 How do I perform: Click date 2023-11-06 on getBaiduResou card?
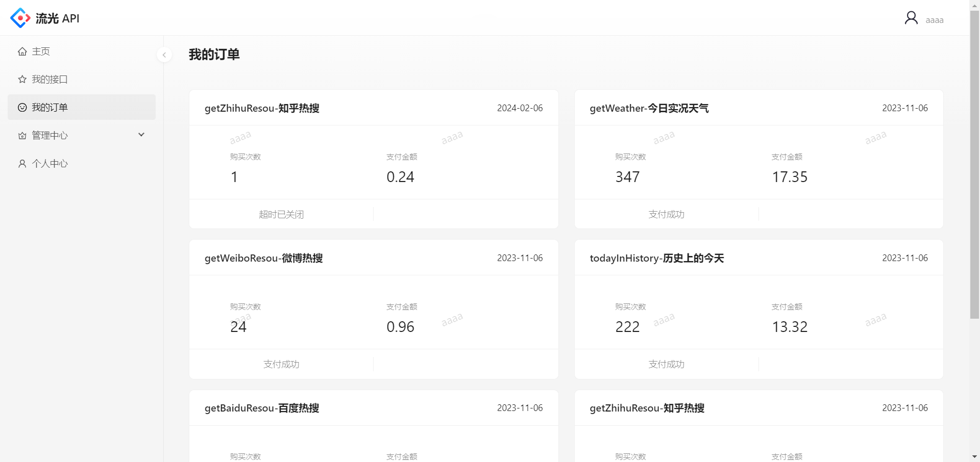pyautogui.click(x=520, y=408)
